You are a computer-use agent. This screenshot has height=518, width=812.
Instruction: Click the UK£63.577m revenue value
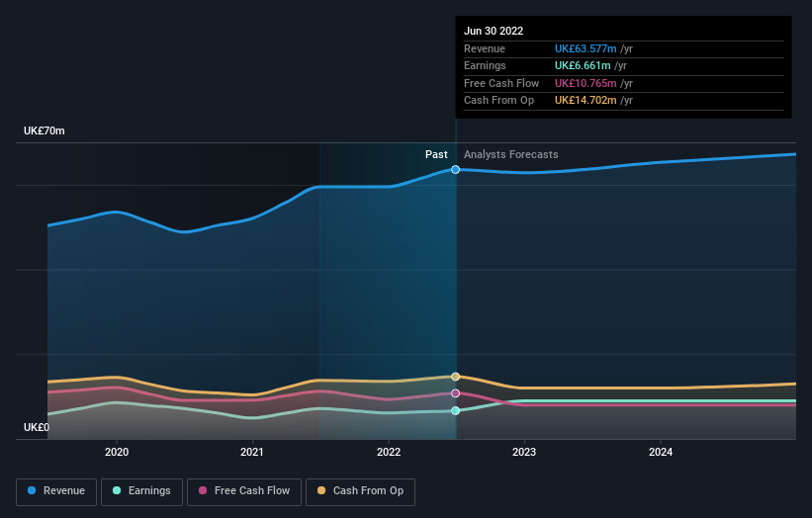coord(586,48)
